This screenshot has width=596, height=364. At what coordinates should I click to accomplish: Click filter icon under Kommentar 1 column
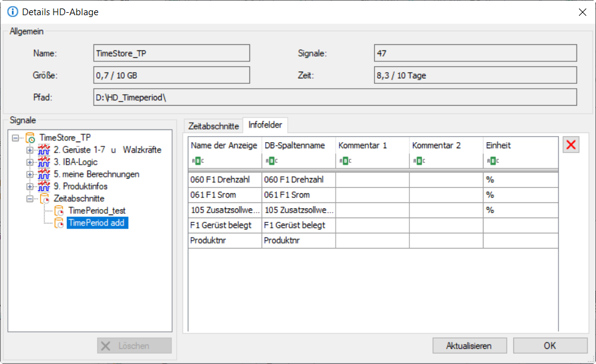click(344, 161)
